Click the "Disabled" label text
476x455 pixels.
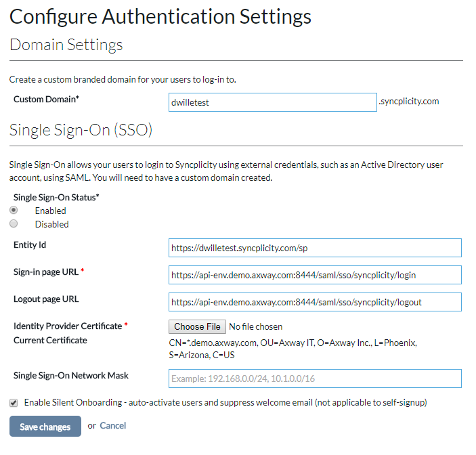(x=52, y=224)
